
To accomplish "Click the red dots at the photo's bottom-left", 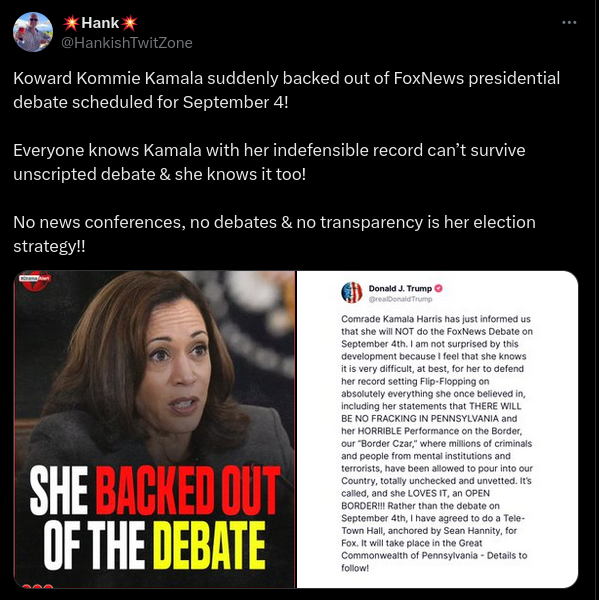I will pyautogui.click(x=38, y=586).
